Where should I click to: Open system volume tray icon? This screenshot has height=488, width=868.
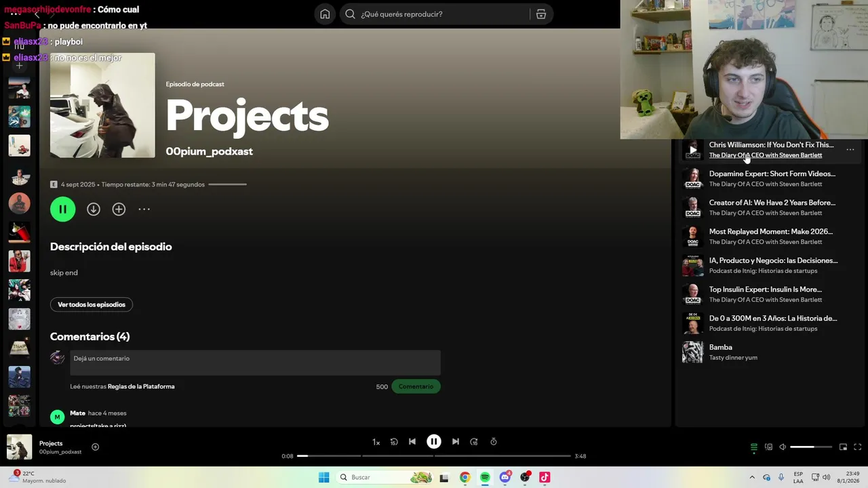827,478
